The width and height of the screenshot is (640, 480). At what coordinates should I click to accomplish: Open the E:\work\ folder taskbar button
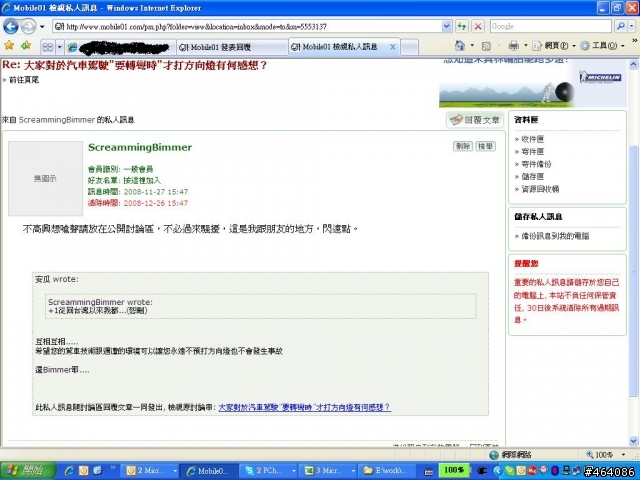coord(387,471)
